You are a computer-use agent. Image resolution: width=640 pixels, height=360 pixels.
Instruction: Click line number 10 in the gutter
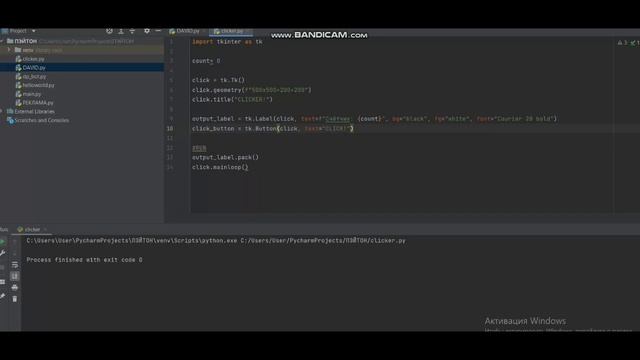point(170,129)
